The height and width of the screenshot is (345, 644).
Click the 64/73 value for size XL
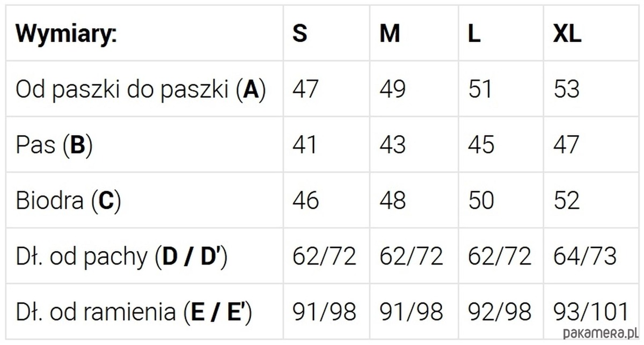click(x=586, y=257)
